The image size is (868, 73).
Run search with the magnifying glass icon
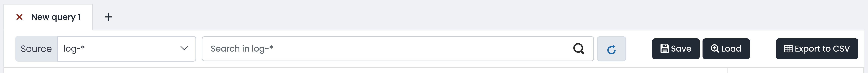pos(578,49)
